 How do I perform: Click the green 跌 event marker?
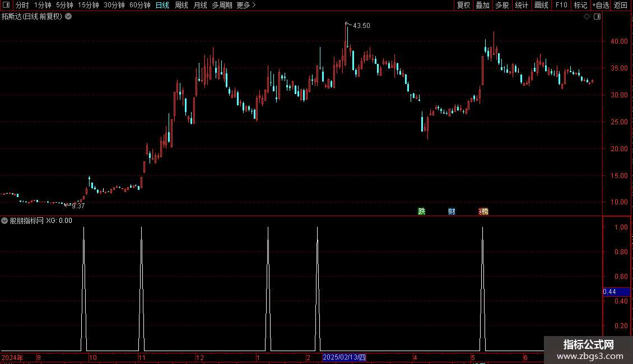click(x=421, y=212)
